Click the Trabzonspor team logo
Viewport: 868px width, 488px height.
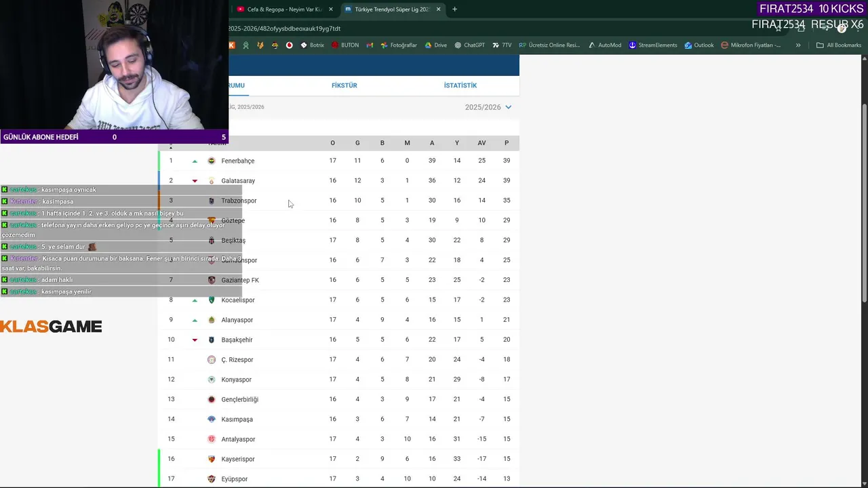pyautogui.click(x=212, y=201)
